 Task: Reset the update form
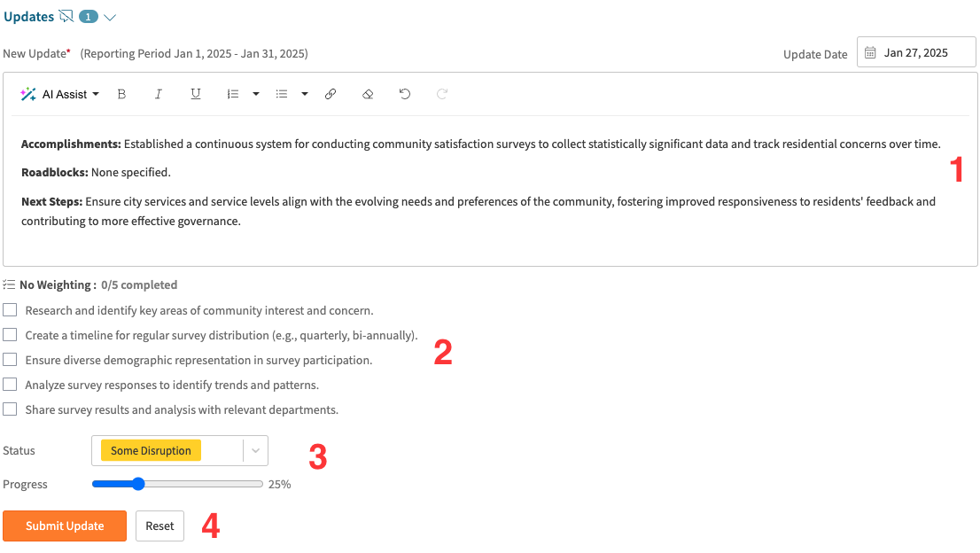coord(159,526)
